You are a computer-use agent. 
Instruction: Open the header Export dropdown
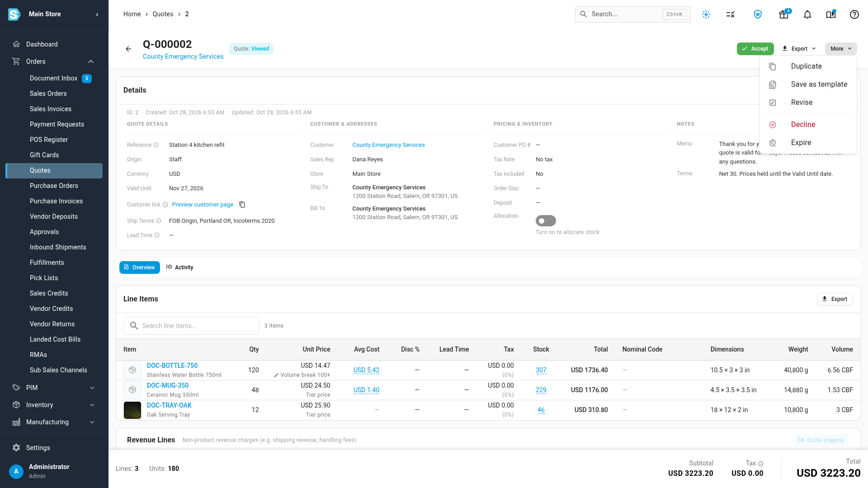[x=799, y=49]
